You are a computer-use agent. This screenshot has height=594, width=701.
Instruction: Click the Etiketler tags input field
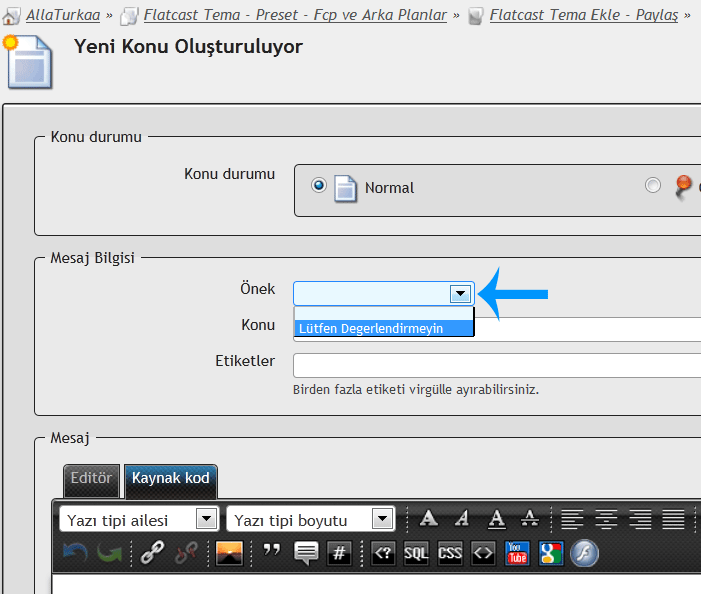click(x=496, y=364)
